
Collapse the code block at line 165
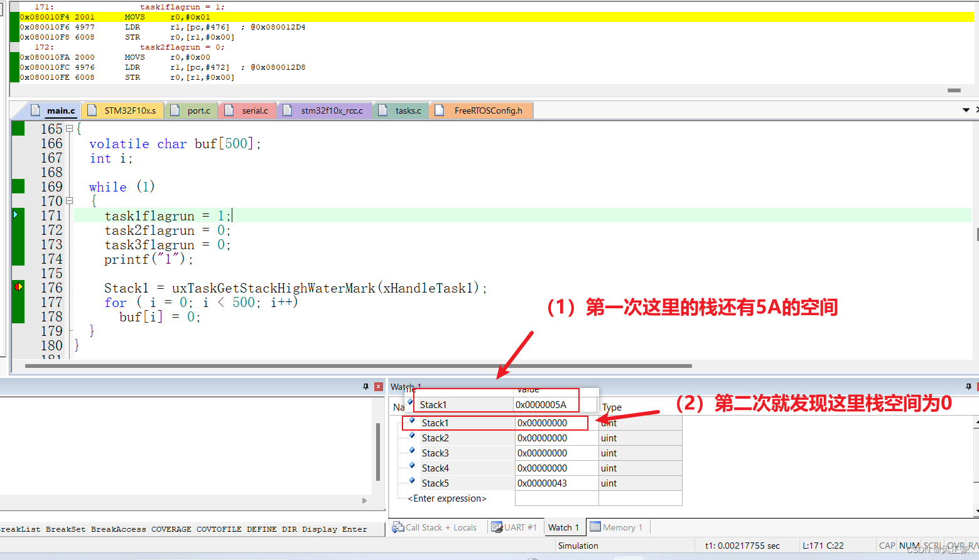(x=69, y=129)
